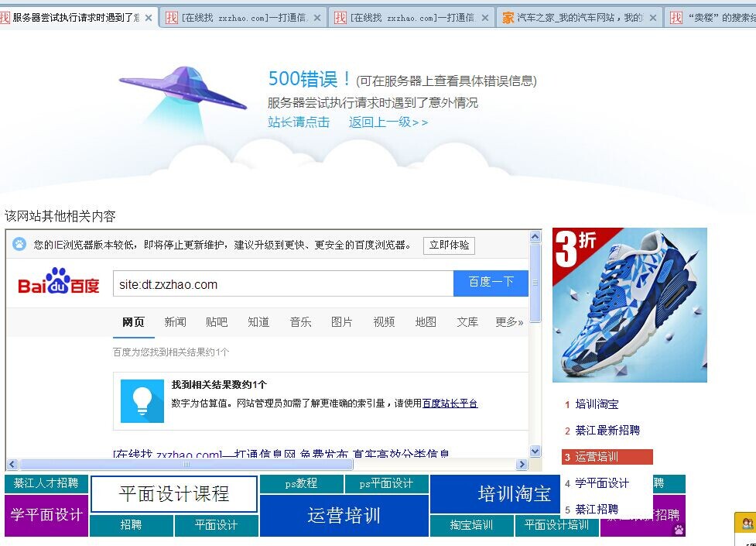Click the Baidu browser notice icon
This screenshot has width=756, height=546.
pos(19,245)
